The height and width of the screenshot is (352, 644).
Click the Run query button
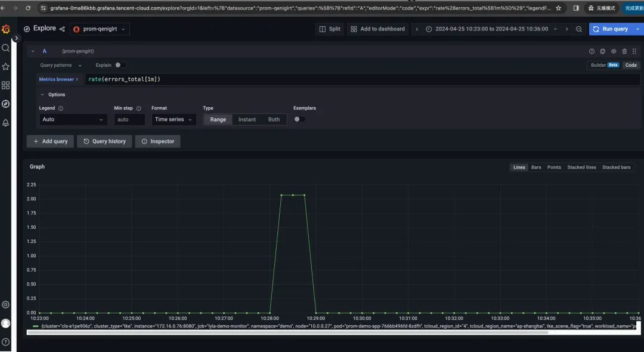point(612,29)
